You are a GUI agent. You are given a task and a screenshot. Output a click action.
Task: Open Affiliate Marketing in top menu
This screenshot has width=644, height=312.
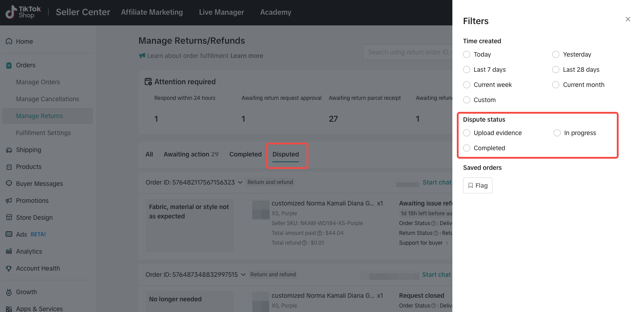152,12
